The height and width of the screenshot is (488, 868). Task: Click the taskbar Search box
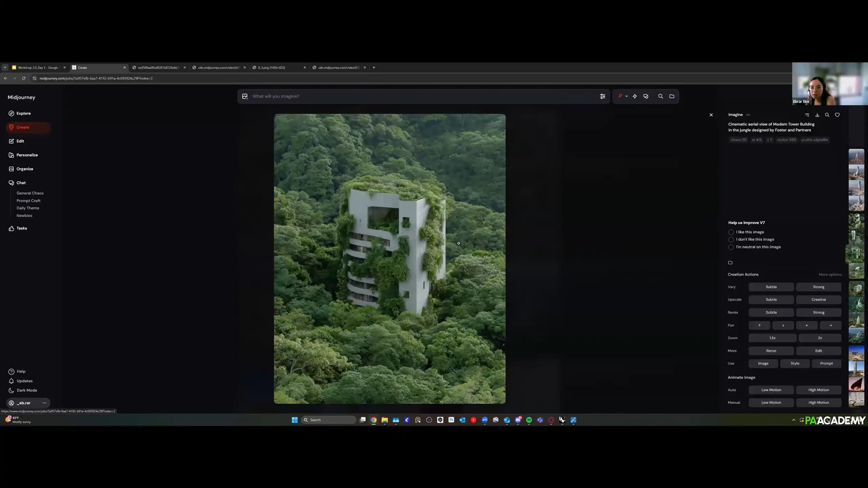point(328,420)
